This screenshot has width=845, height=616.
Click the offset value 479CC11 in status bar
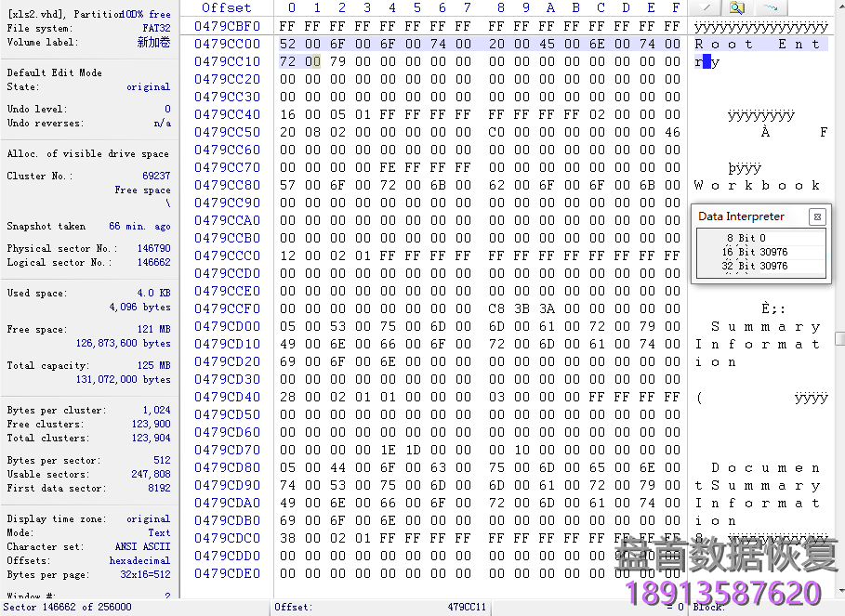click(466, 608)
